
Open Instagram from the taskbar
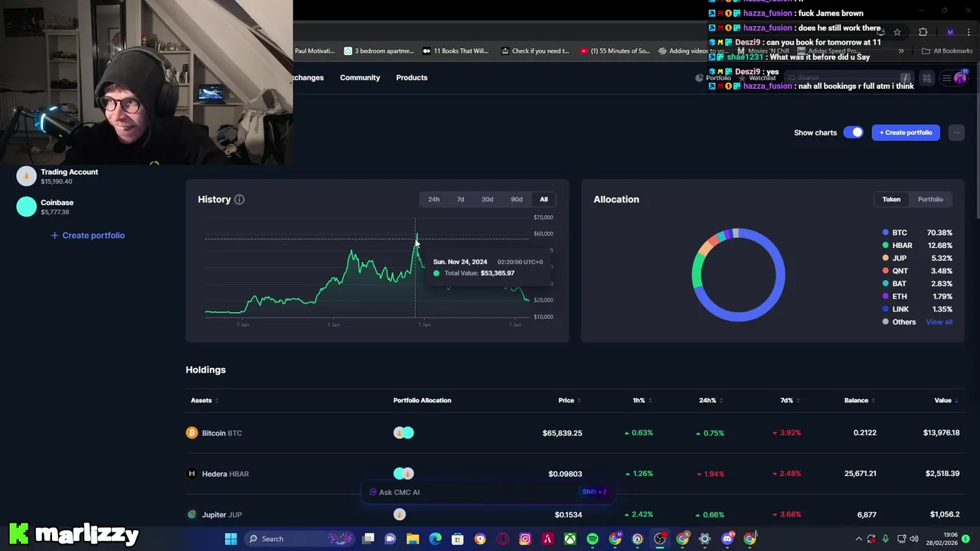(524, 539)
